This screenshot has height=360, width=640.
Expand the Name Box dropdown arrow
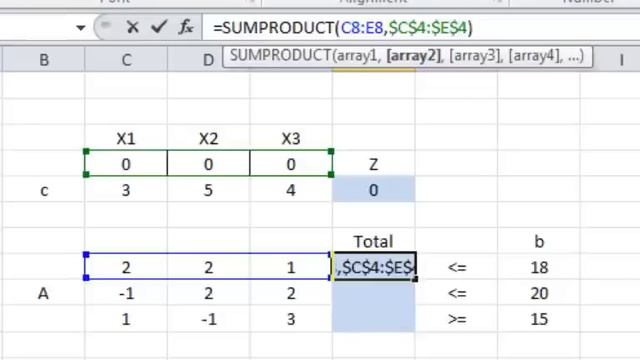point(81,28)
